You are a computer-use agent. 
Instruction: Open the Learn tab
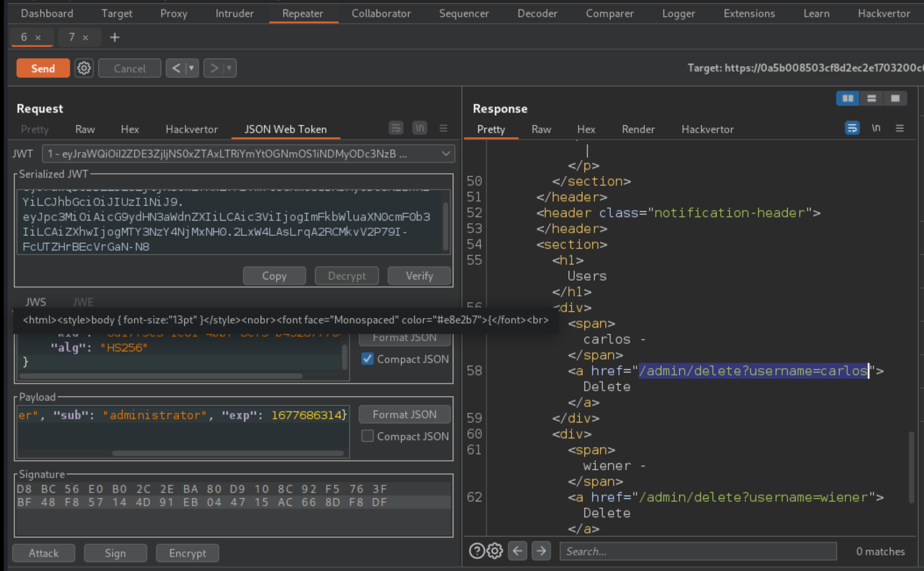[816, 13]
